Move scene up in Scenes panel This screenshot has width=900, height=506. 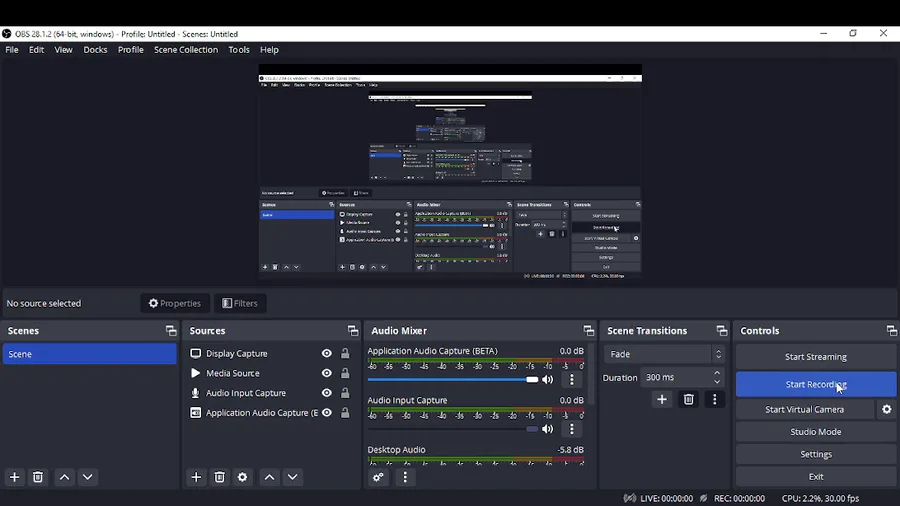coord(64,477)
